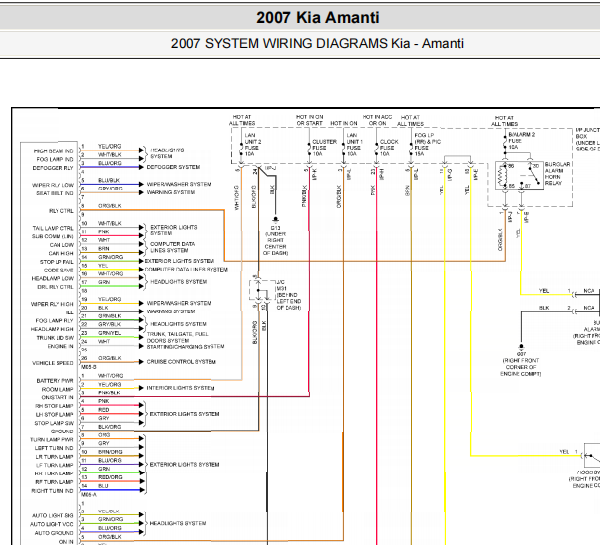Click the DEFOGGER SYSTEM label

[x=173, y=167]
